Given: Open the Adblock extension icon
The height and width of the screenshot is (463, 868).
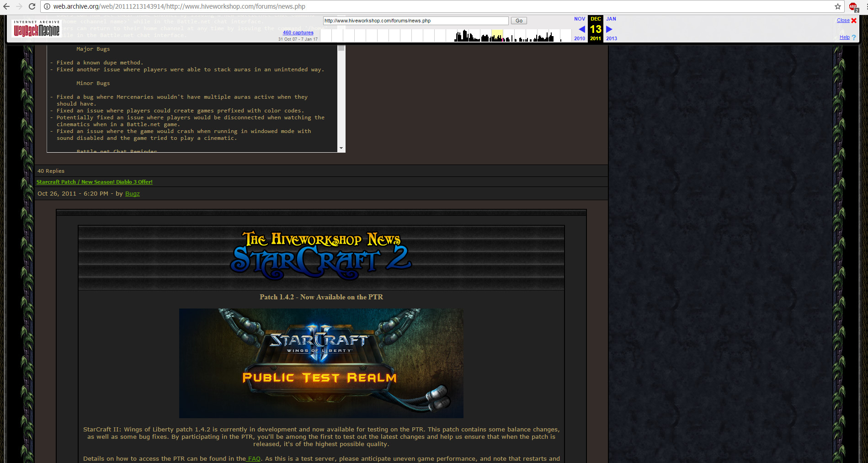Looking at the screenshot, I should [x=853, y=7].
